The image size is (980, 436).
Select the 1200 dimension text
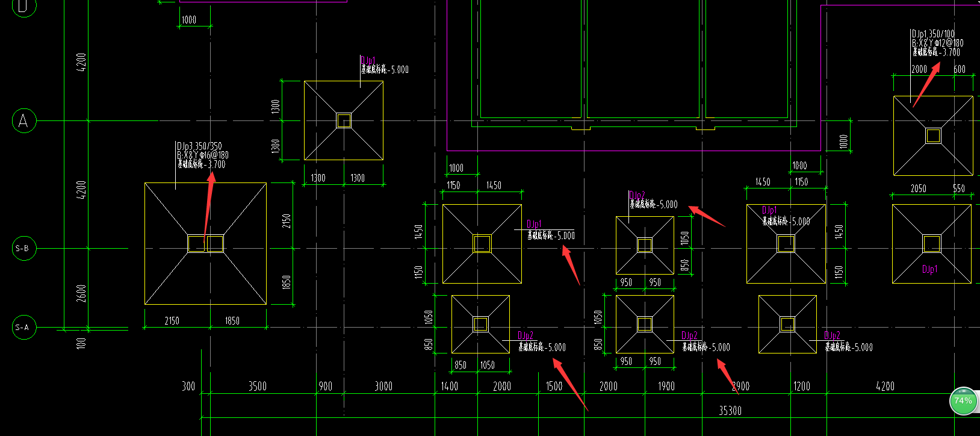pyautogui.click(x=802, y=386)
